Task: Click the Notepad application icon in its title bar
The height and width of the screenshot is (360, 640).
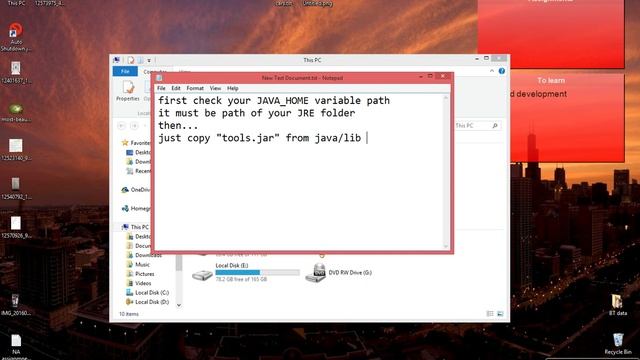Action: pyautogui.click(x=160, y=78)
